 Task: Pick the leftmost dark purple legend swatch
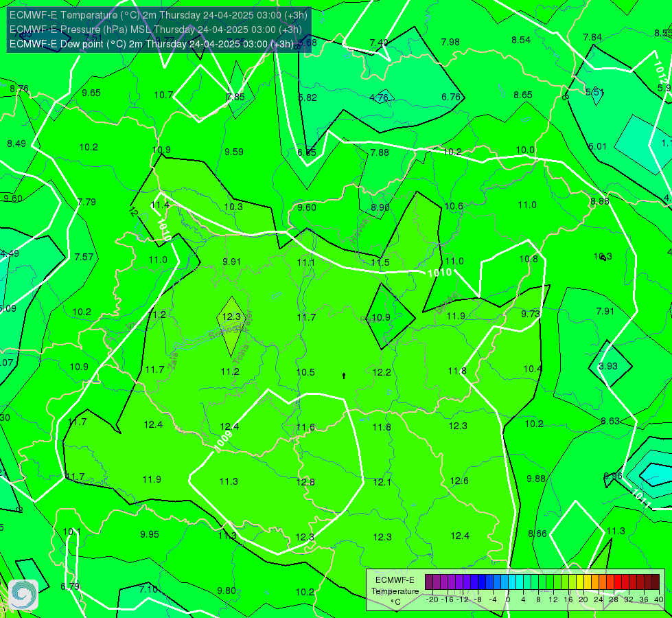click(428, 582)
